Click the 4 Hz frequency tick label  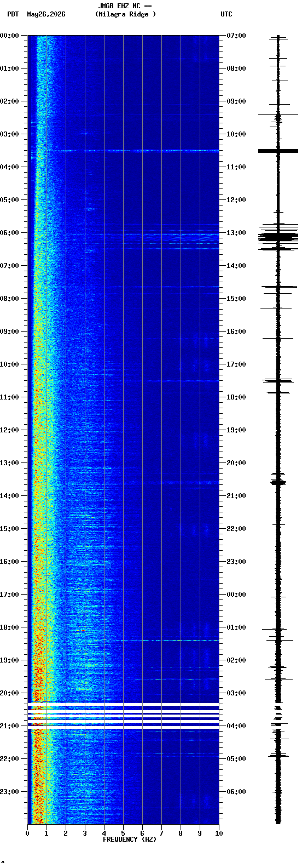(x=104, y=833)
